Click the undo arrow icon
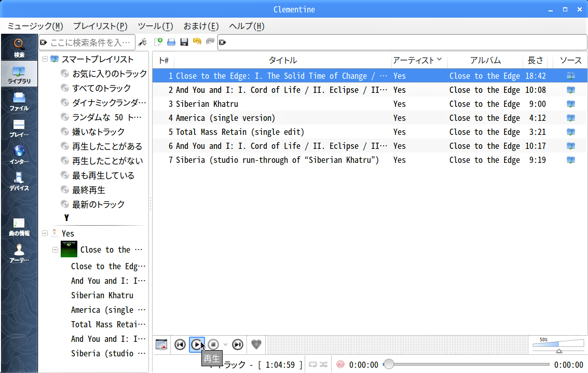The width and height of the screenshot is (588, 373). pos(197,42)
